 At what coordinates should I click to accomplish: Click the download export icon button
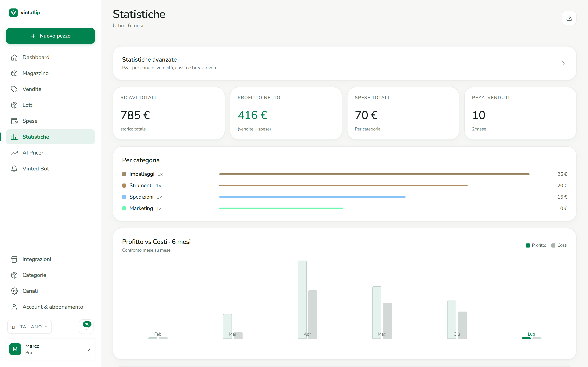pos(569,18)
